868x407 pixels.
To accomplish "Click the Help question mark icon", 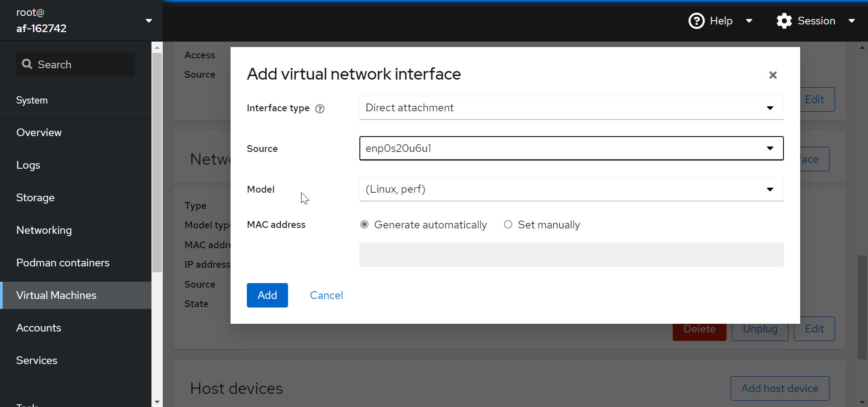I will [x=696, y=21].
